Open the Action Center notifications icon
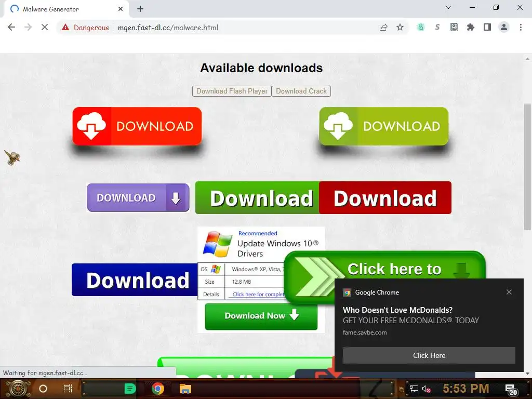The height and width of the screenshot is (399, 532). point(511,390)
